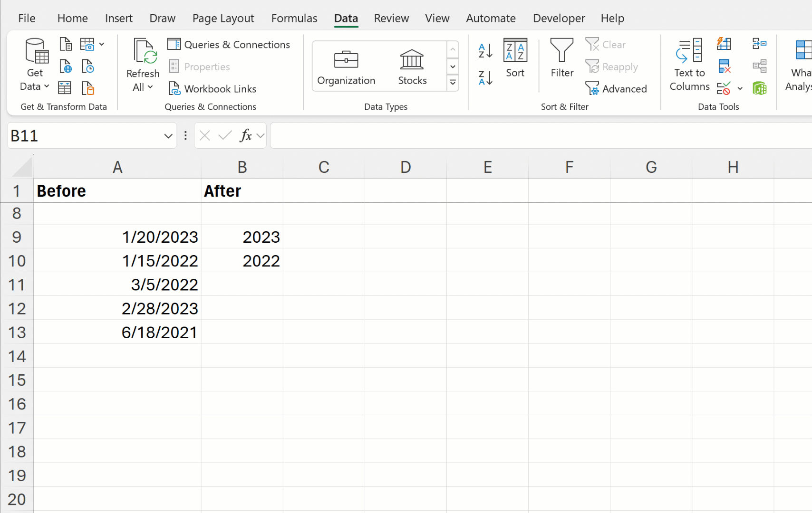The width and height of the screenshot is (812, 513).
Task: Switch to the Formulas ribbon tab
Action: point(294,18)
